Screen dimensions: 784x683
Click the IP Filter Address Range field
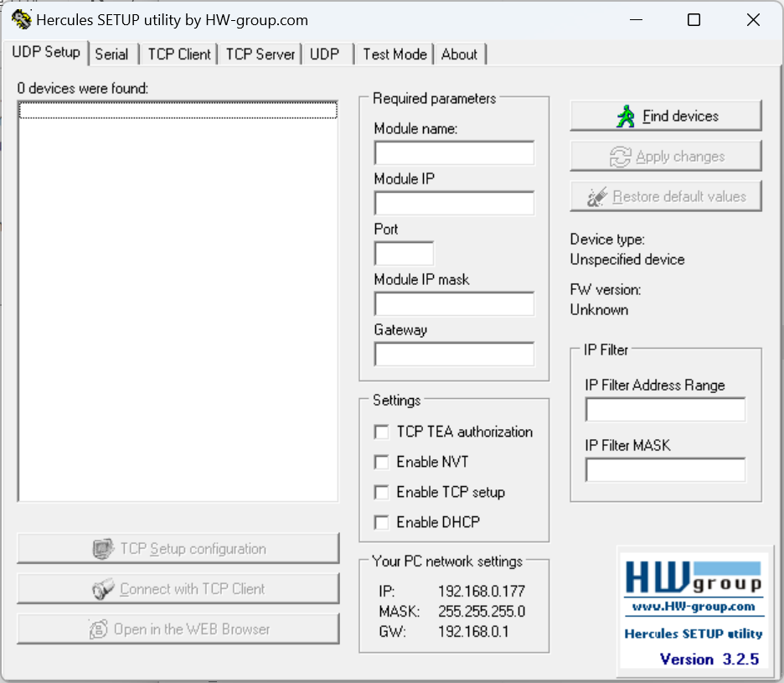click(666, 409)
